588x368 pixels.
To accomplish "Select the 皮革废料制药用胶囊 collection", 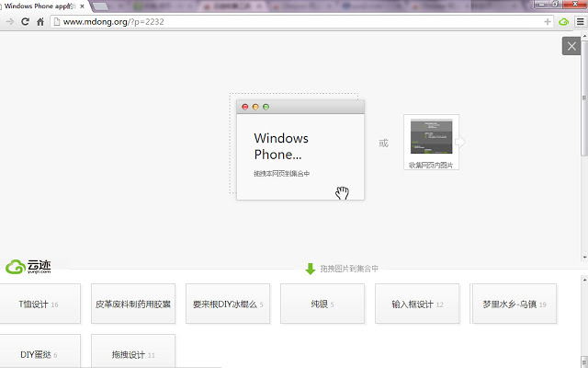I will click(133, 304).
